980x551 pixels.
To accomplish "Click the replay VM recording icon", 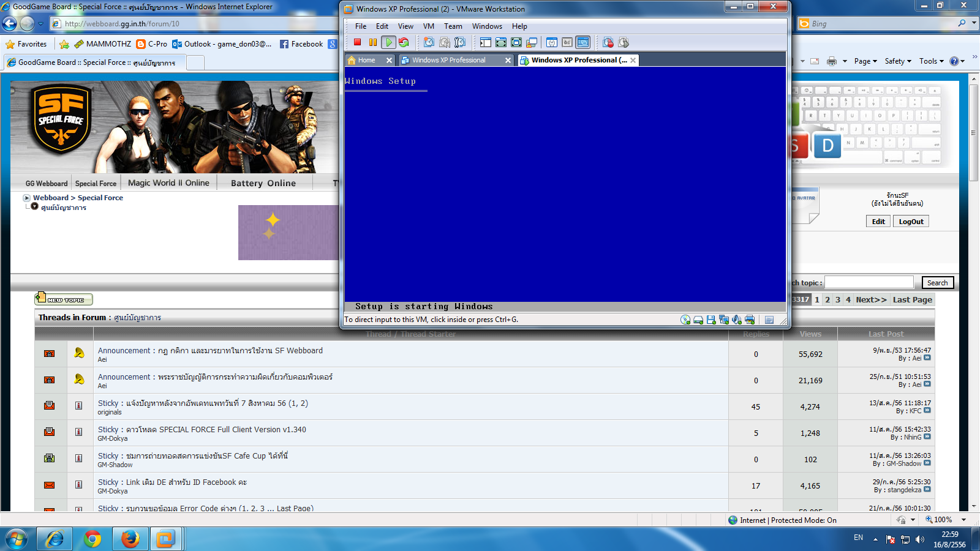I will point(624,42).
